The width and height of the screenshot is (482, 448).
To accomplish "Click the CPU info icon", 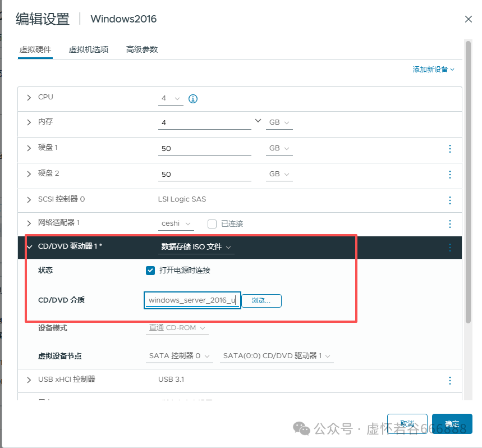I will [x=192, y=99].
